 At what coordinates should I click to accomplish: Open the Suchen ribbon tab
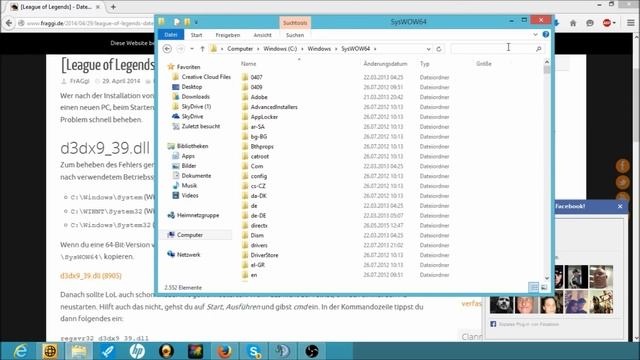coord(295,35)
